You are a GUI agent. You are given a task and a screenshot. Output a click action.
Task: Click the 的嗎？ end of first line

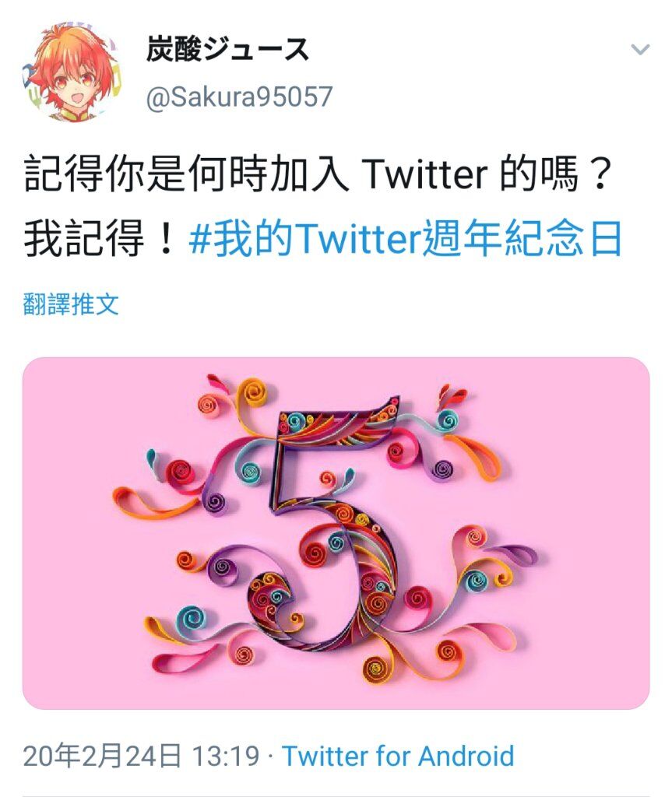point(554,174)
